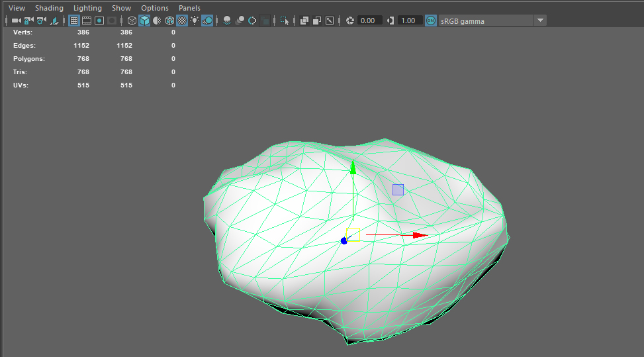Click the red X-axis arrow manipulator
This screenshot has width=644, height=357.
pos(420,235)
